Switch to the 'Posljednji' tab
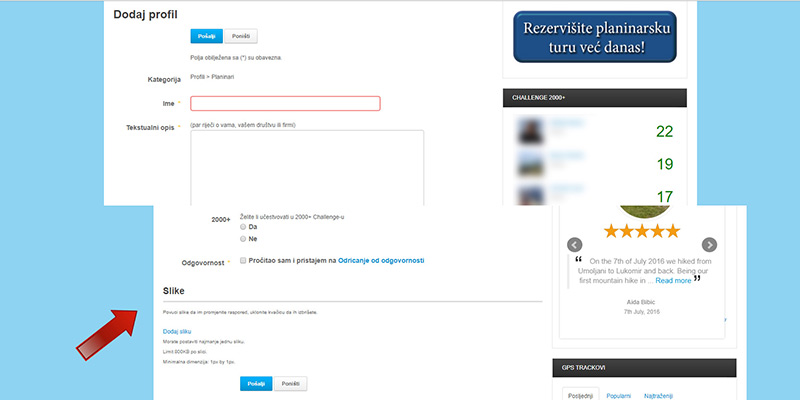 point(580,395)
